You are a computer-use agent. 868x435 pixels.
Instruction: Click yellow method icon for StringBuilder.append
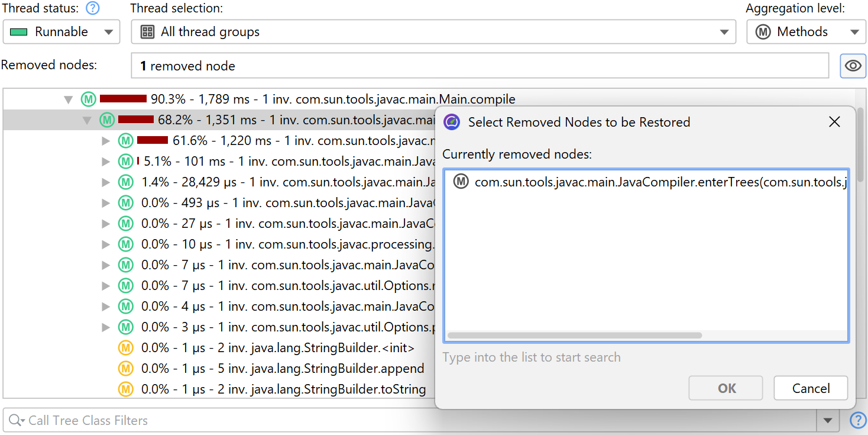(125, 368)
